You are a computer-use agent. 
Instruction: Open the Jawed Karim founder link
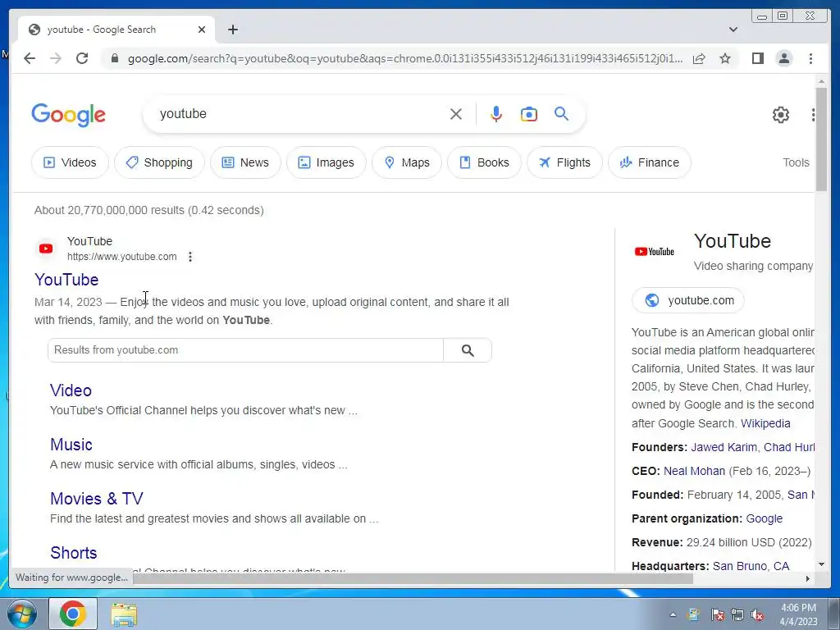pyautogui.click(x=724, y=447)
